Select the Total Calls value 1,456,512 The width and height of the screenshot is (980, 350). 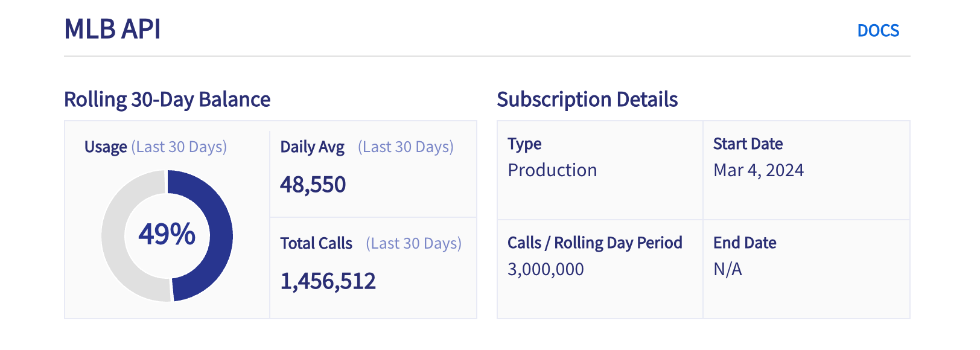[x=328, y=281]
